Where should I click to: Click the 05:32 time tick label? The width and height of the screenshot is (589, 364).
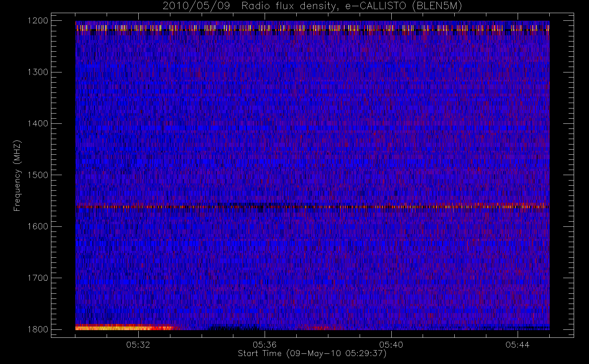tap(138, 345)
